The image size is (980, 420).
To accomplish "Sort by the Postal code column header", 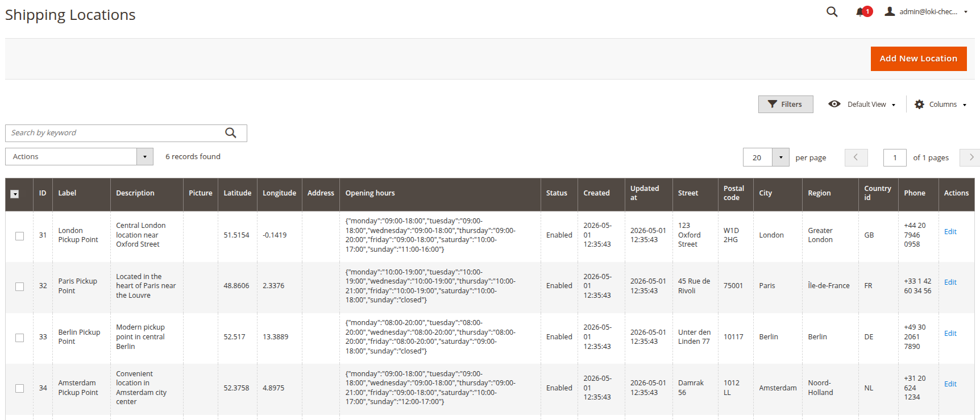I will 736,193.
